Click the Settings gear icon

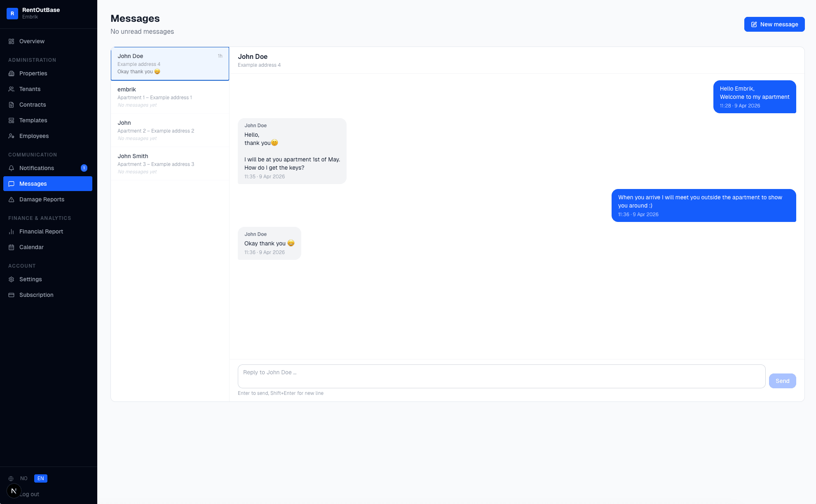coord(12,279)
